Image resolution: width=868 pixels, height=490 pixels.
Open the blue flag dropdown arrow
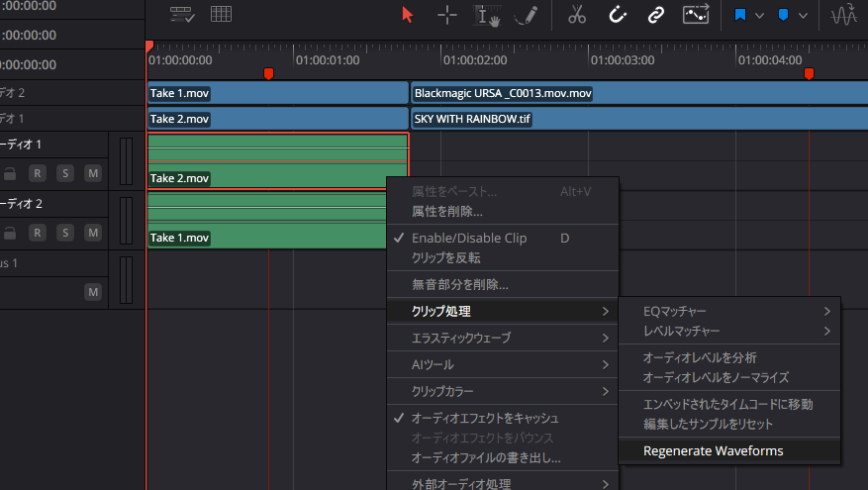pos(760,15)
